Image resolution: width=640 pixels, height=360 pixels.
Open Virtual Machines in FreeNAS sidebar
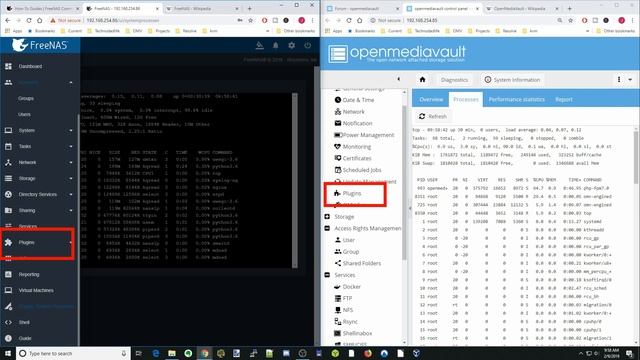36,290
